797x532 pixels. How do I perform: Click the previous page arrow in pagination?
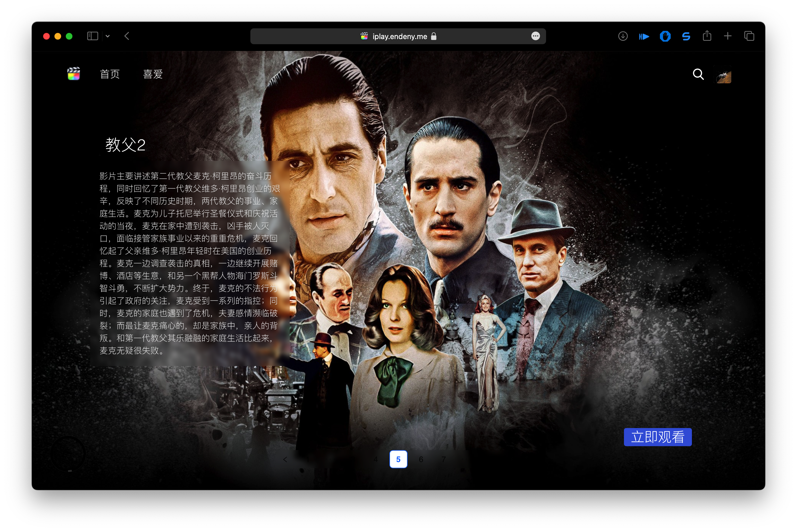285,459
